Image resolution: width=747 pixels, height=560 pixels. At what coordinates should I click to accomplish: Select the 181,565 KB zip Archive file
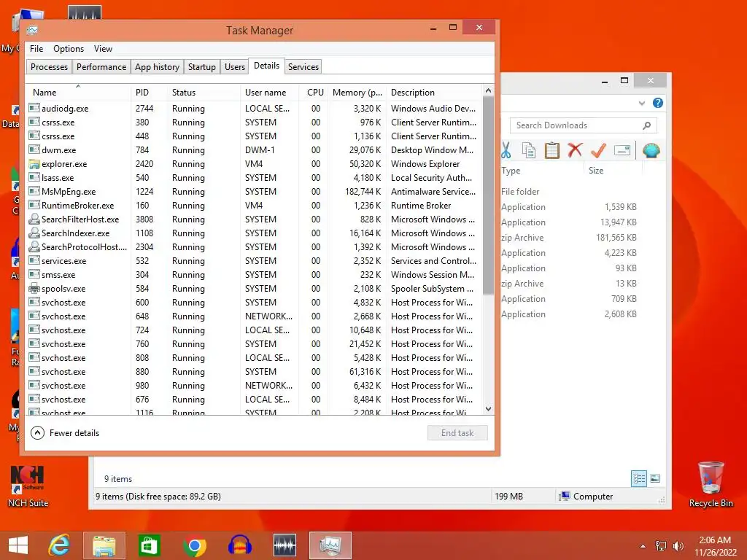click(x=569, y=238)
